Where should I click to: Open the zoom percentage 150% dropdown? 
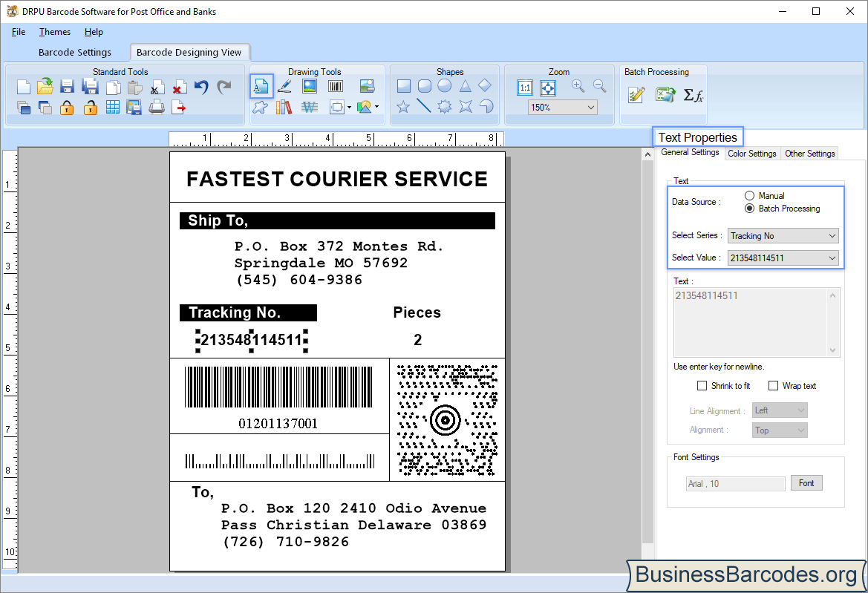pos(562,108)
